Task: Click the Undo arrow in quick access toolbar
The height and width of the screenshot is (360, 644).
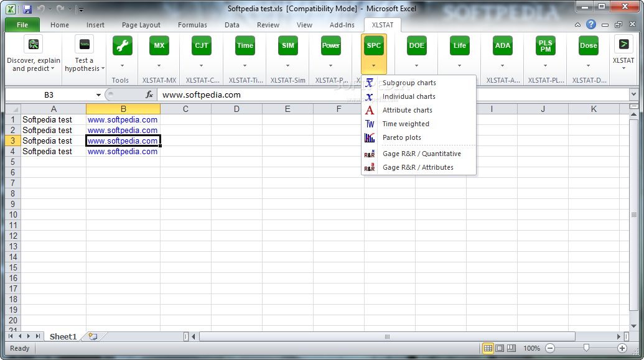Action: [x=40, y=9]
